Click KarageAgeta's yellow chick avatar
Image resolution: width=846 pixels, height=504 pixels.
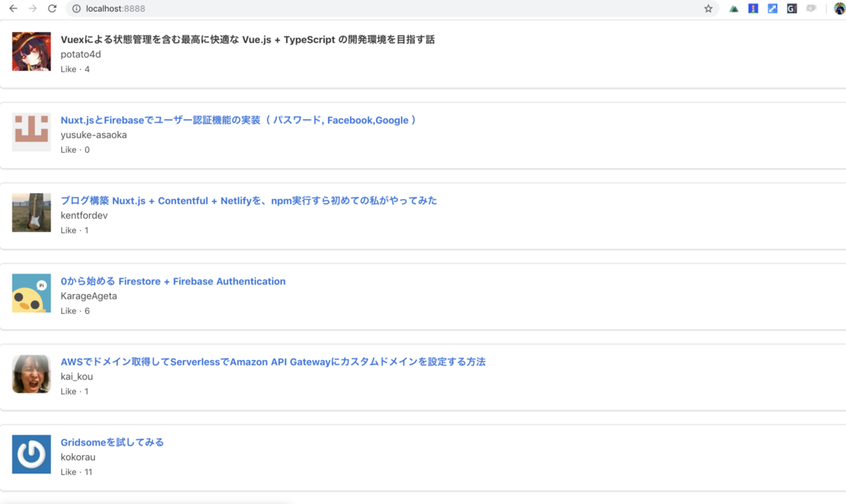(31, 293)
